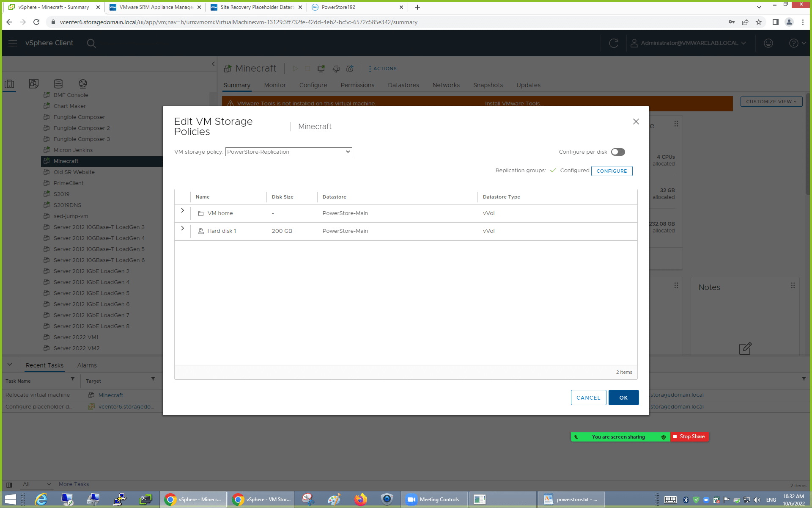Click Stop Share button

(x=689, y=436)
